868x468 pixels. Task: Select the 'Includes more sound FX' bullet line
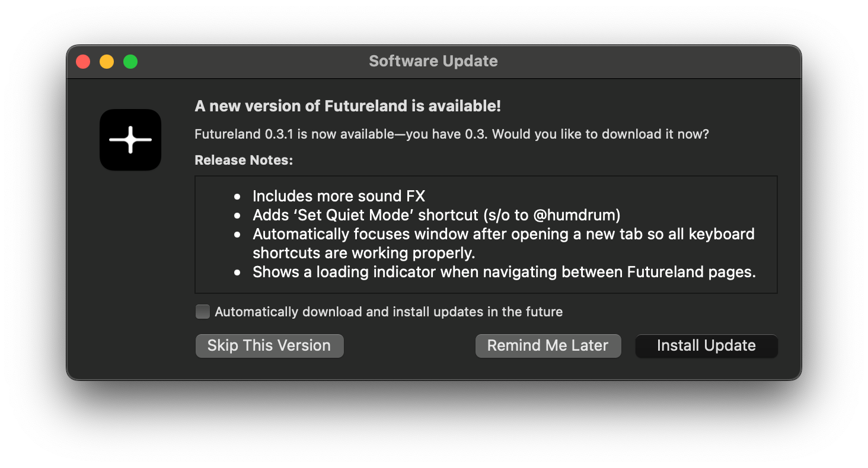339,195
